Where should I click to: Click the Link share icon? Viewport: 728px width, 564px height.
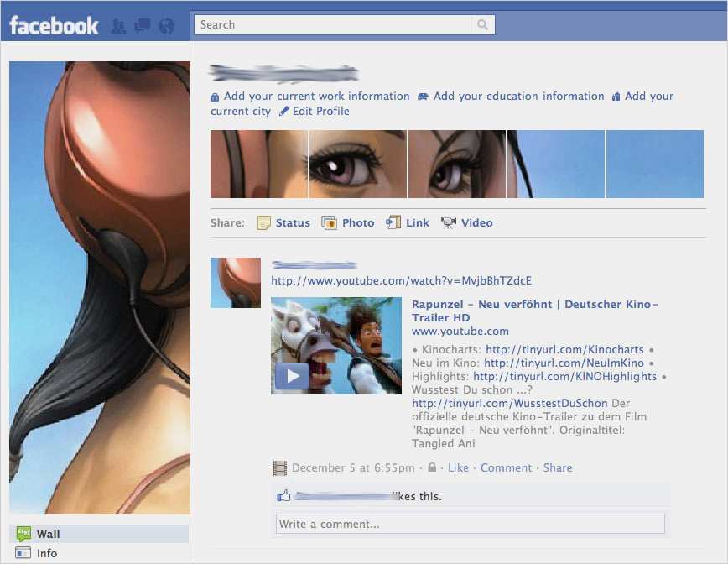pos(393,222)
